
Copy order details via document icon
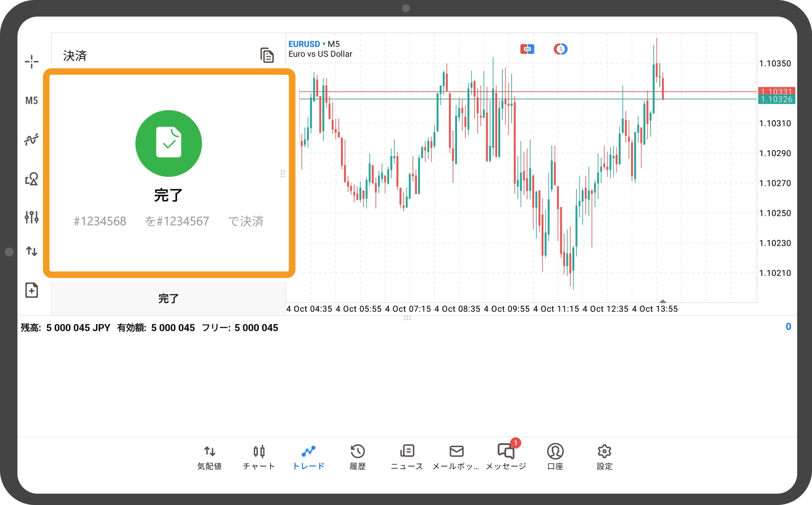pos(267,55)
